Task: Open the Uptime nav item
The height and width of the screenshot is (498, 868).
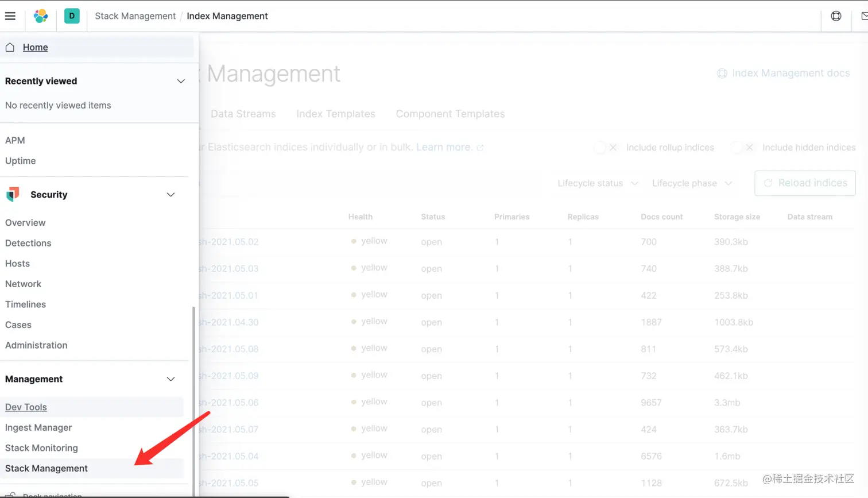Action: tap(21, 161)
